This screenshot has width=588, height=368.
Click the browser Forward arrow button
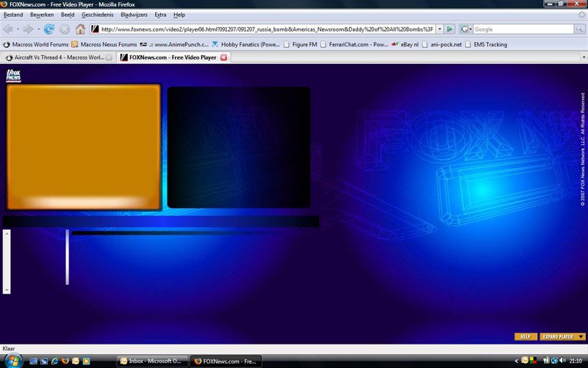(x=28, y=29)
